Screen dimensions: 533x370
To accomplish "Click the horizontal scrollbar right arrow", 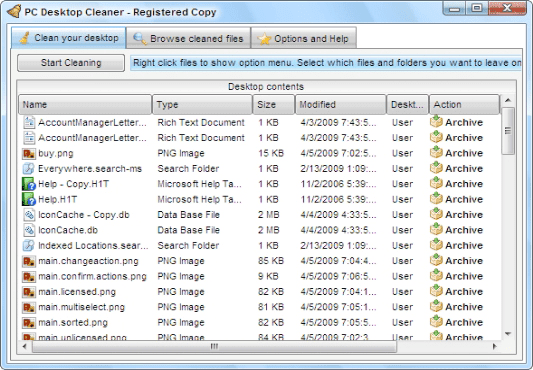I will click(495, 347).
